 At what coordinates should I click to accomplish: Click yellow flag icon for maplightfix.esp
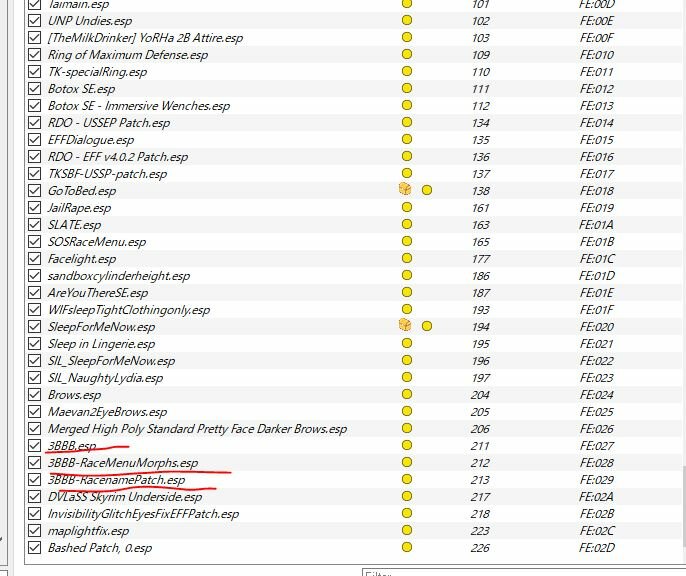point(407,530)
